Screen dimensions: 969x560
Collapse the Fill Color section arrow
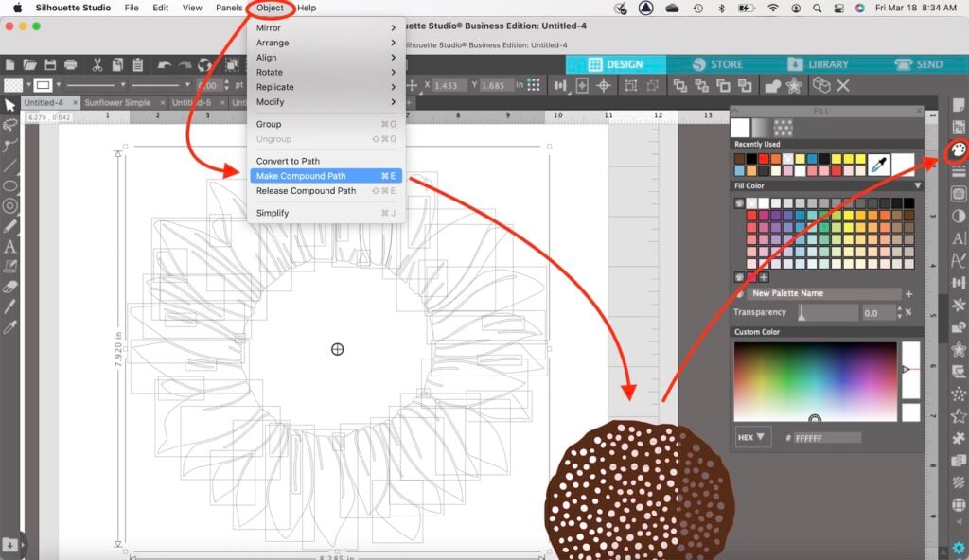click(x=918, y=185)
